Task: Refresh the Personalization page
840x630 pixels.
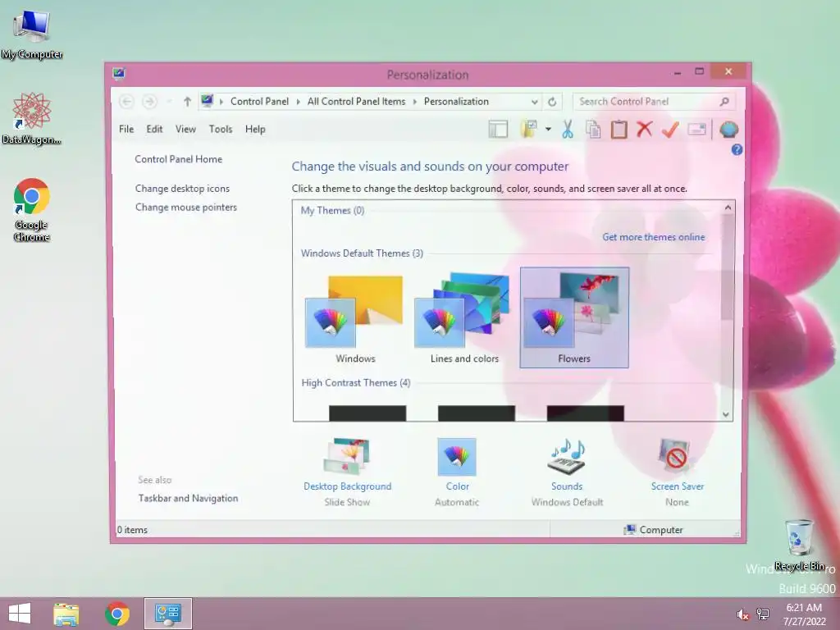Action: point(552,101)
